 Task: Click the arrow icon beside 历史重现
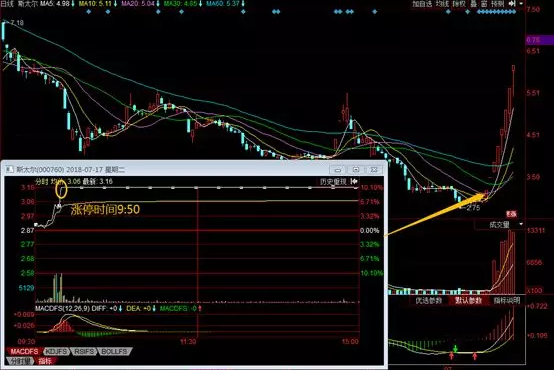click(x=354, y=182)
